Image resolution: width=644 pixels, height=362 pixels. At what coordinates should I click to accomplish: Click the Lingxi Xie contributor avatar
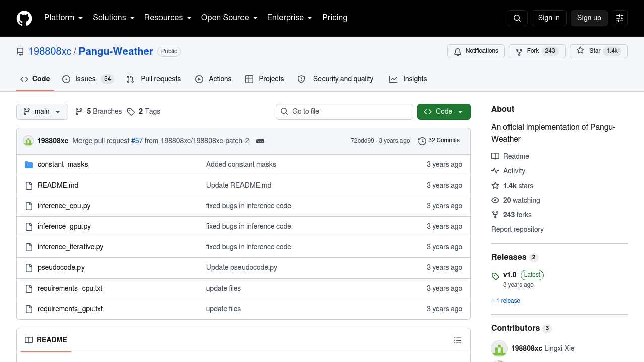(499, 349)
